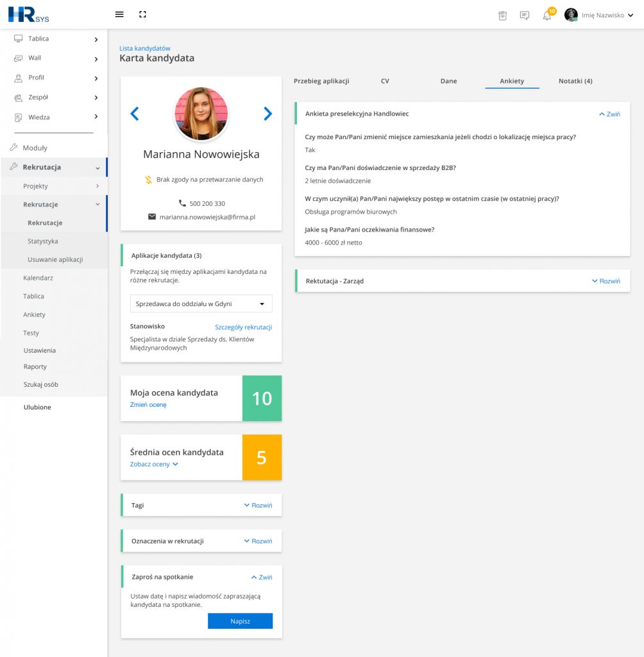Click Marianna Nowowiejska's profile photo
The height and width of the screenshot is (657, 644).
pos(201,114)
